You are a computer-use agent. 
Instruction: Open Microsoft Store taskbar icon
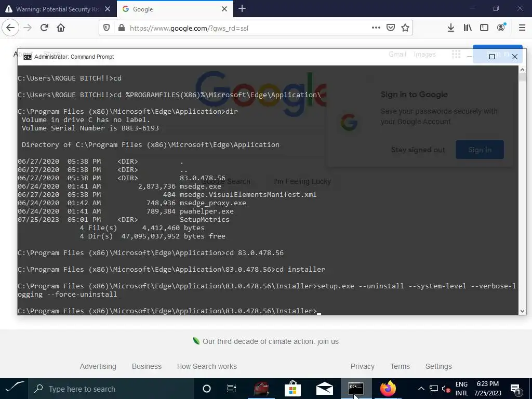293,389
